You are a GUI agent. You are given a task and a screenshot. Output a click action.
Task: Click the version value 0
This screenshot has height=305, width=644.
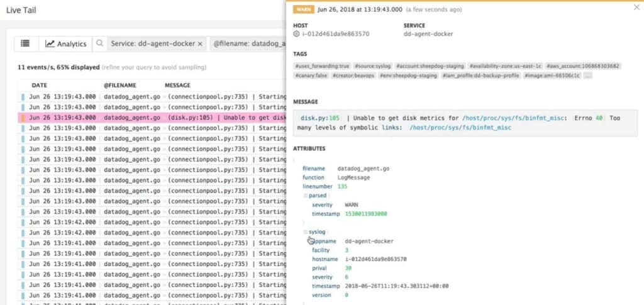[347, 296]
